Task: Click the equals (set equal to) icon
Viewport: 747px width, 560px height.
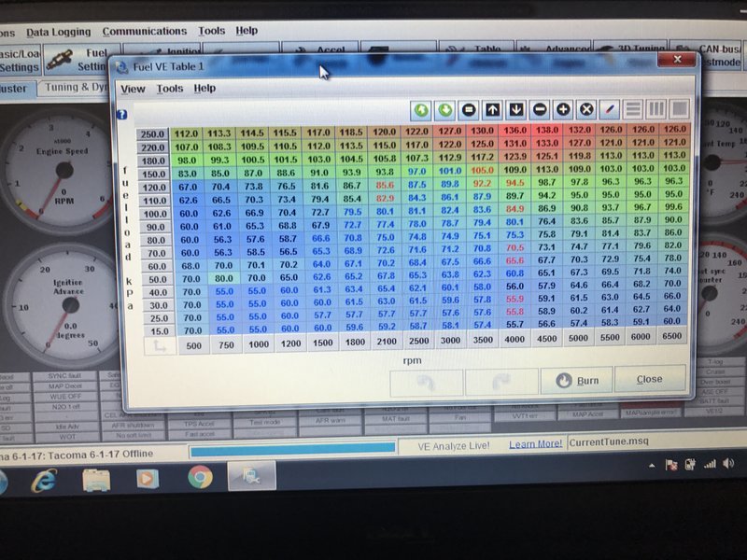Action: pos(469,110)
